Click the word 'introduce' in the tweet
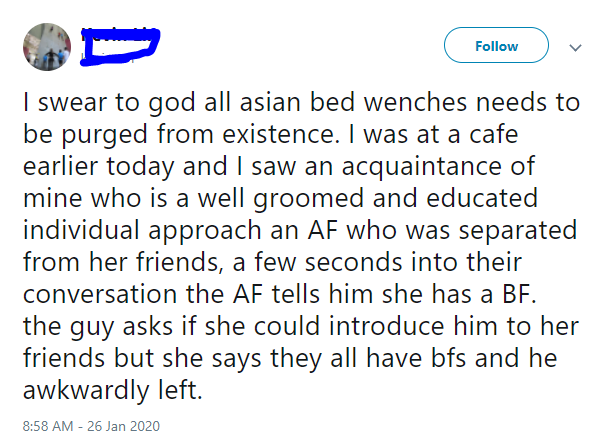Viewport: 599px width, 438px height. (x=387, y=326)
